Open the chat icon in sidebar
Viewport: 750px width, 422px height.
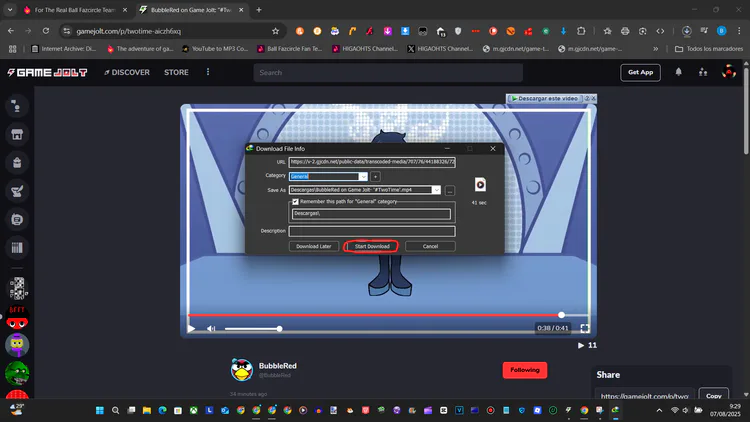tap(17, 219)
